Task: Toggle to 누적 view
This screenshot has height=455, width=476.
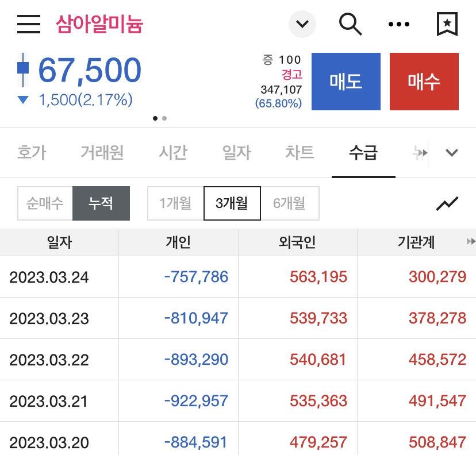Action: (x=101, y=203)
